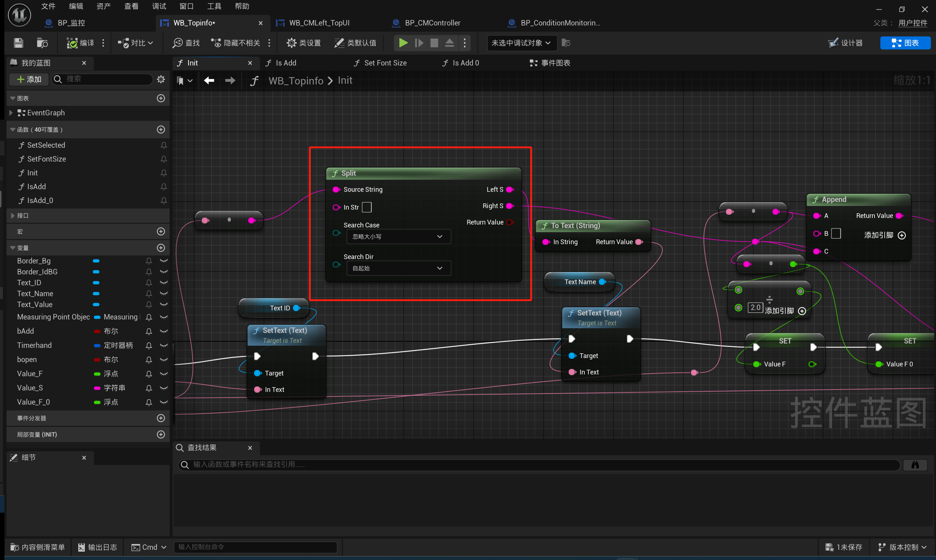Screen dimensions: 936x560
Task: Add a new function with plus icon
Action: click(x=161, y=130)
